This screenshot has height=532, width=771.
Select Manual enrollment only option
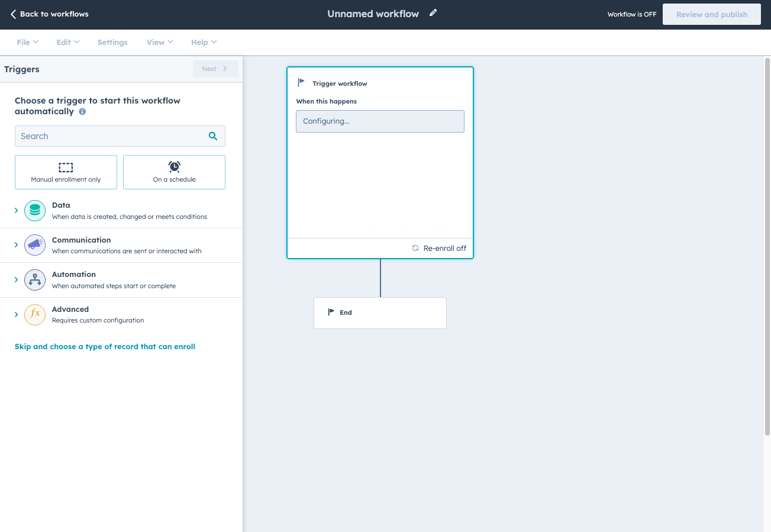tap(66, 172)
